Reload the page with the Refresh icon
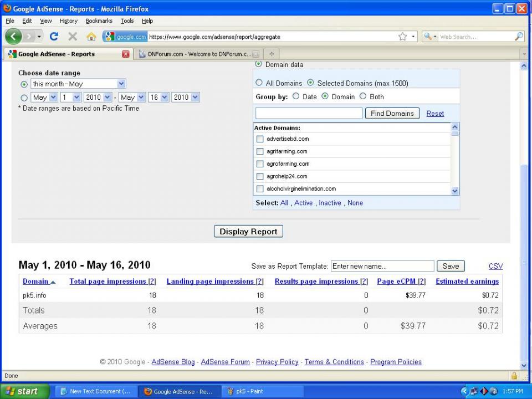The image size is (532, 399). pos(54,37)
